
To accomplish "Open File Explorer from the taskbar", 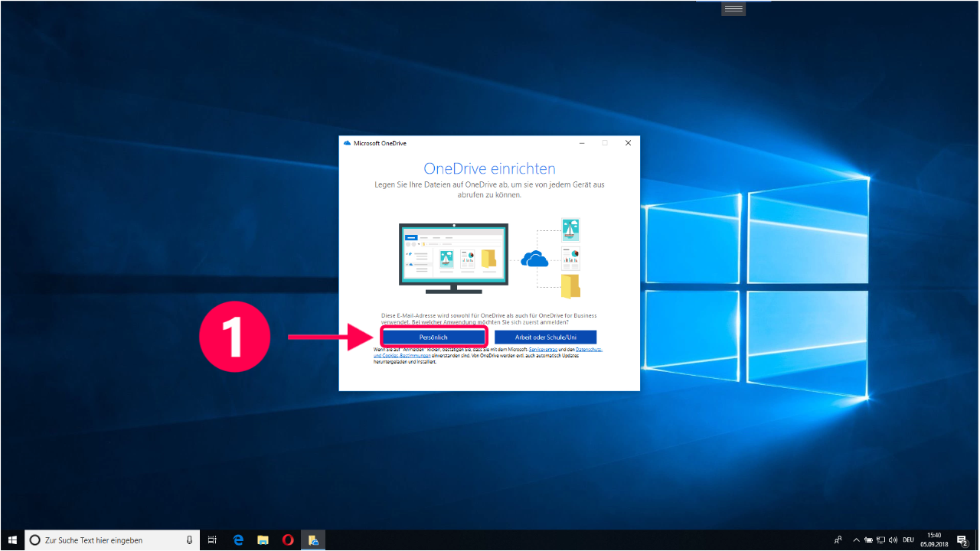I will pos(263,540).
